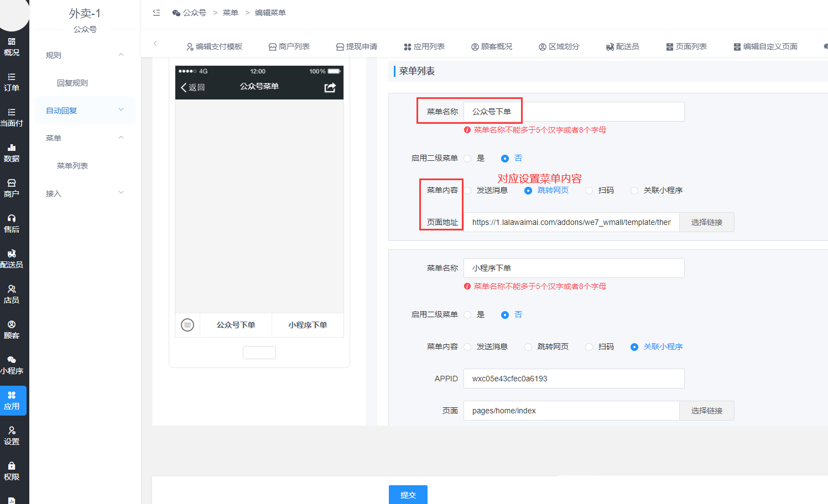This screenshot has width=828, height=504.
Task: Open the 顾客概况 tab
Action: click(491, 46)
